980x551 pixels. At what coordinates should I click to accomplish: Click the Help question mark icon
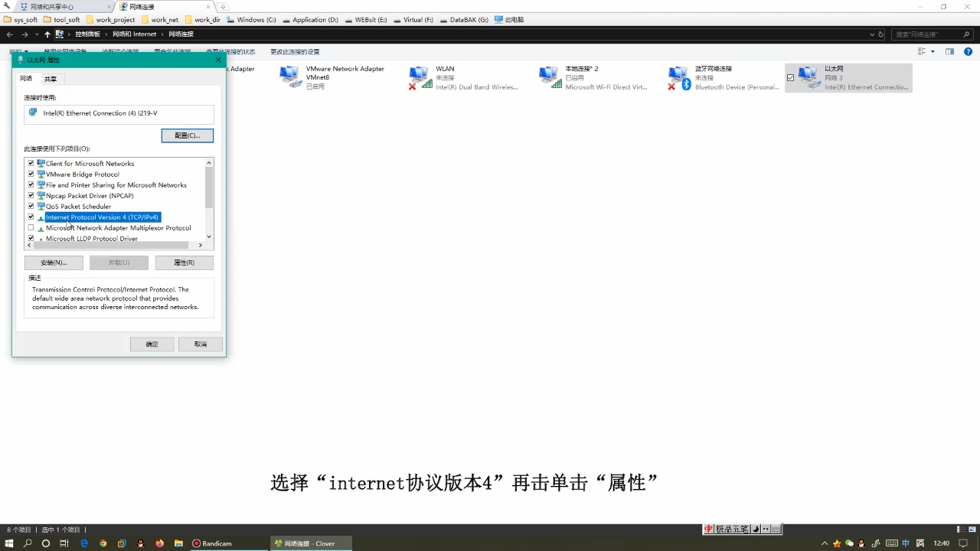coord(968,51)
